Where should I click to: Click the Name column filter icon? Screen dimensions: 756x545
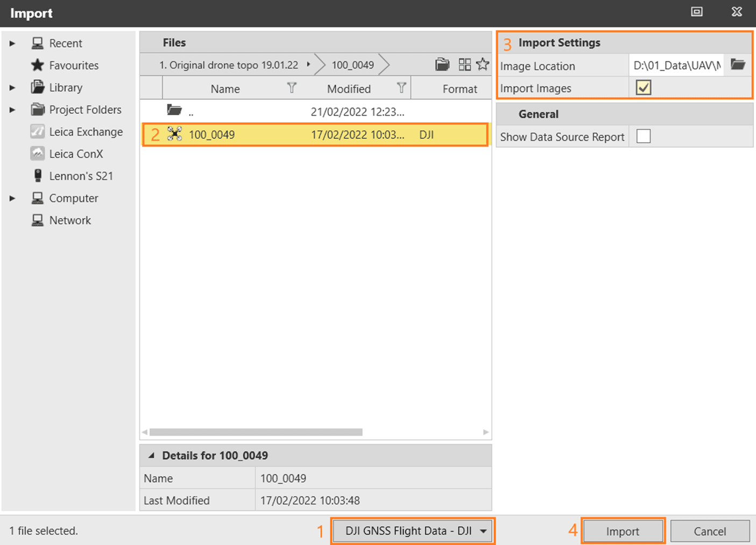[292, 88]
